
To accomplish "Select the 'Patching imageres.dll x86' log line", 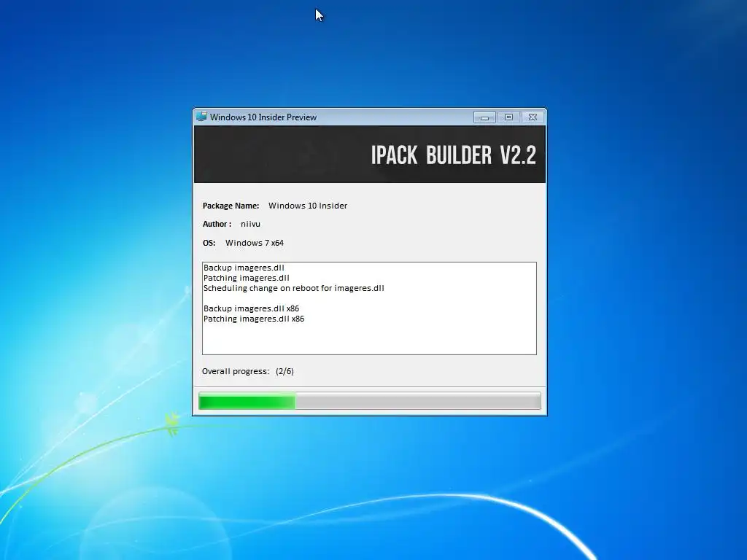I will point(253,319).
